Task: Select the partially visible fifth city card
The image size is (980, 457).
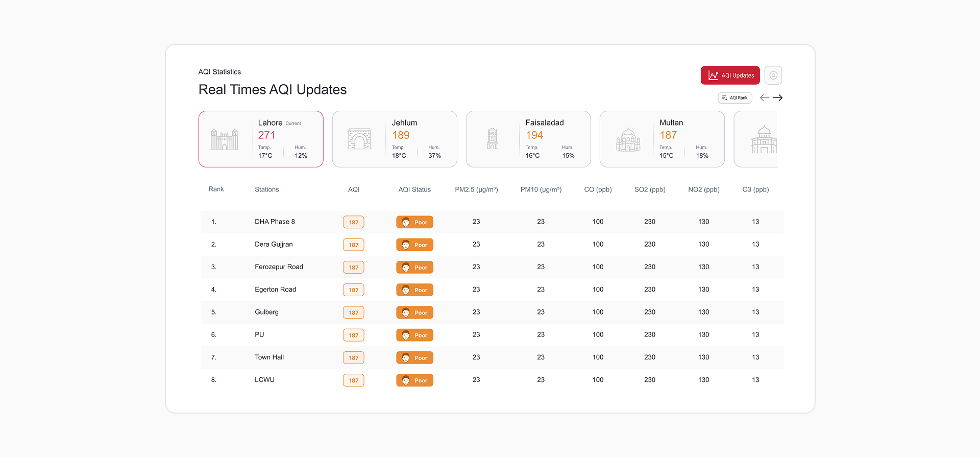Action: click(x=756, y=139)
